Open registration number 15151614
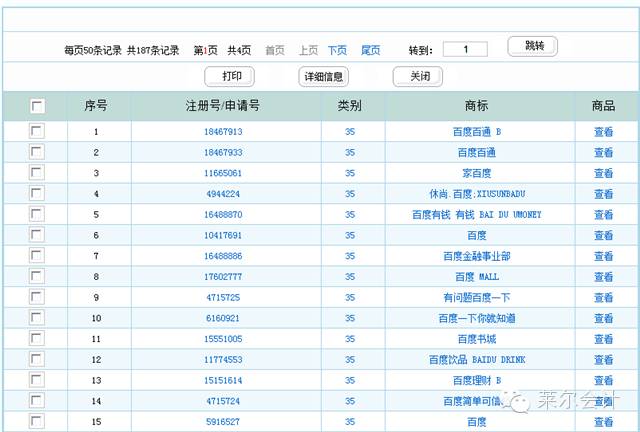 223,381
